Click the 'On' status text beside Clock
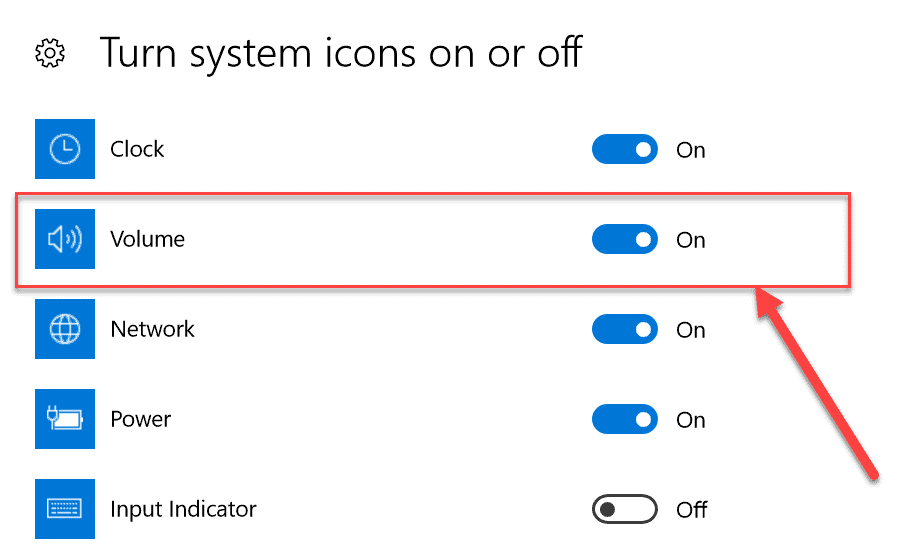 (x=691, y=150)
